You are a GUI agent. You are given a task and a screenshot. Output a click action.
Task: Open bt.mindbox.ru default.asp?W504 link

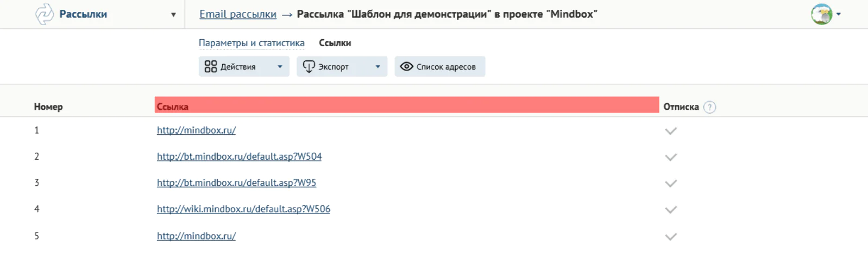[239, 156]
